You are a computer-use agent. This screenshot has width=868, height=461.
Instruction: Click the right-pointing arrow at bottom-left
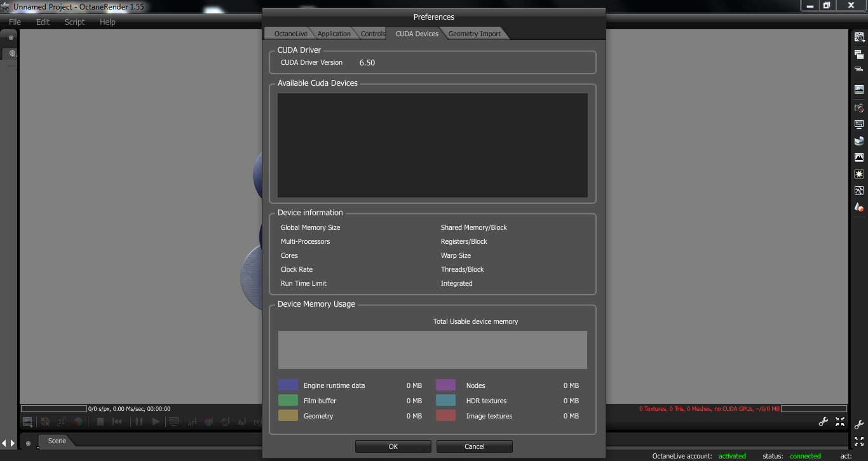click(x=13, y=443)
